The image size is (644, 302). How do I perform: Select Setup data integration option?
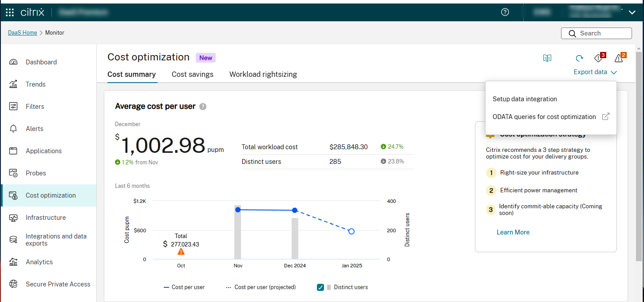point(525,99)
